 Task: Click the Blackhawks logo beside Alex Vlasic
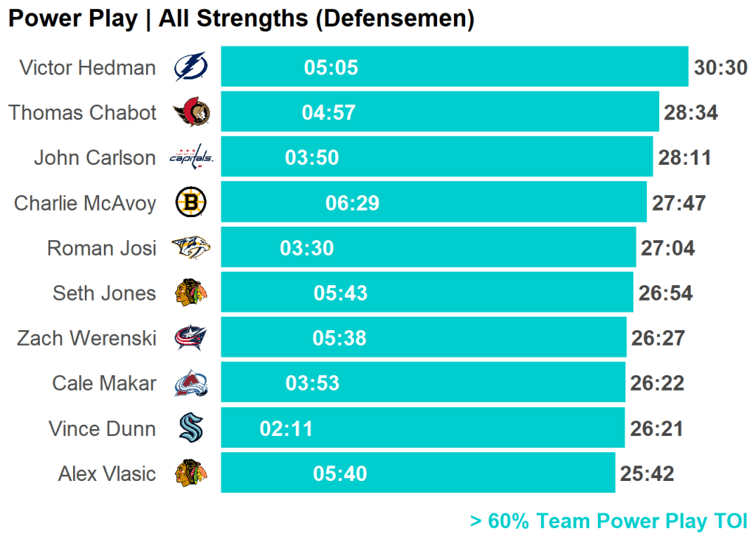[190, 474]
